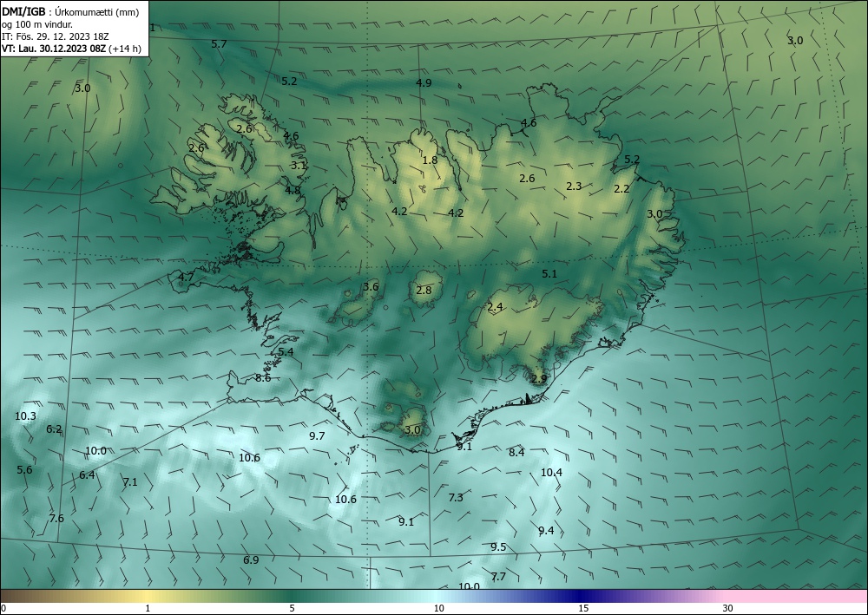Screen dimensions: 868x615
Task: Click the 2.3 value on the map
Action: (x=574, y=186)
